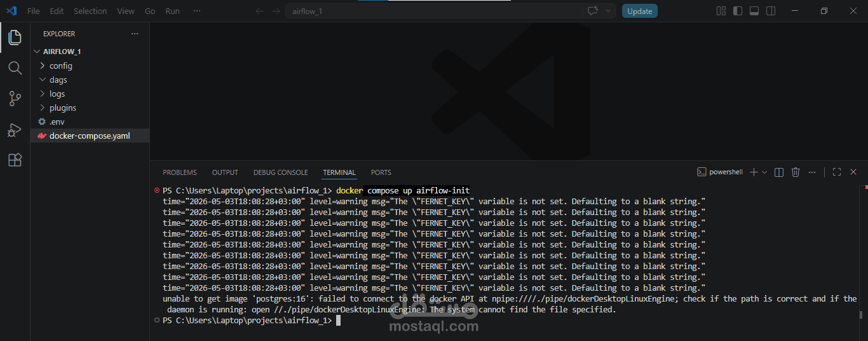Open the Selection menu

90,11
